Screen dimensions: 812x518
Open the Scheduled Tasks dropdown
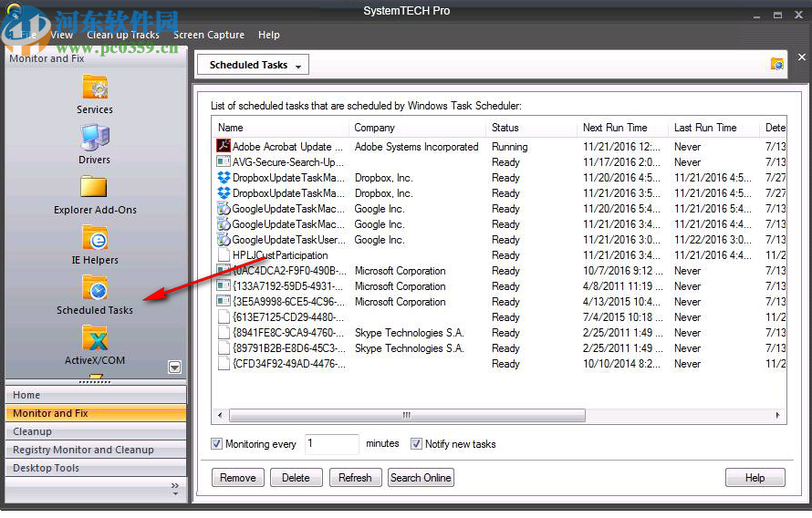click(254, 65)
